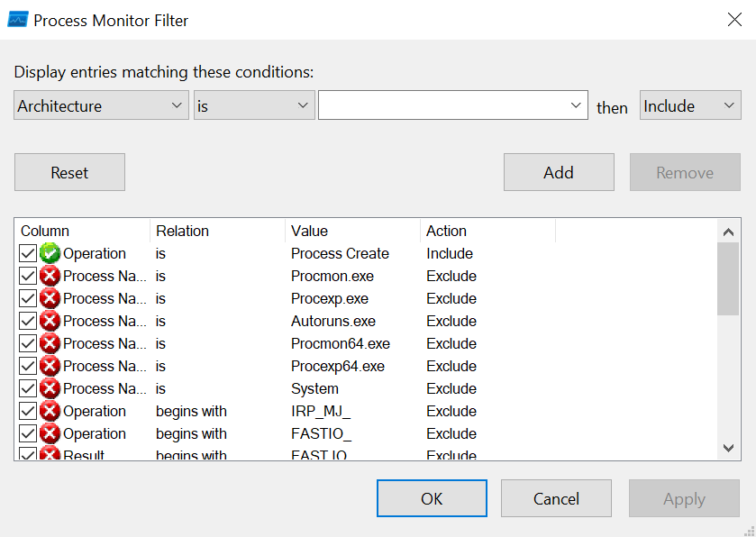
Task: Click red exclude icon on Procexp64.exe row
Action: coord(50,367)
